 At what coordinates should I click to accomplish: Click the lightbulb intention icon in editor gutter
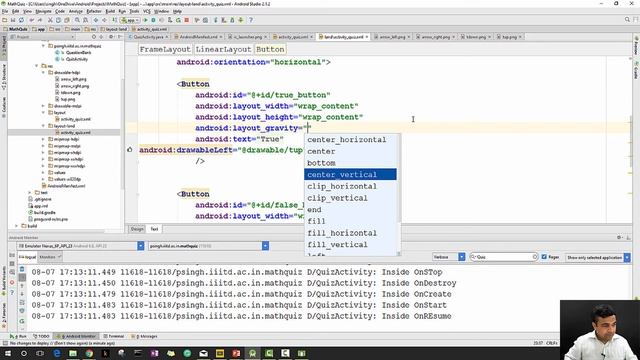click(x=130, y=150)
